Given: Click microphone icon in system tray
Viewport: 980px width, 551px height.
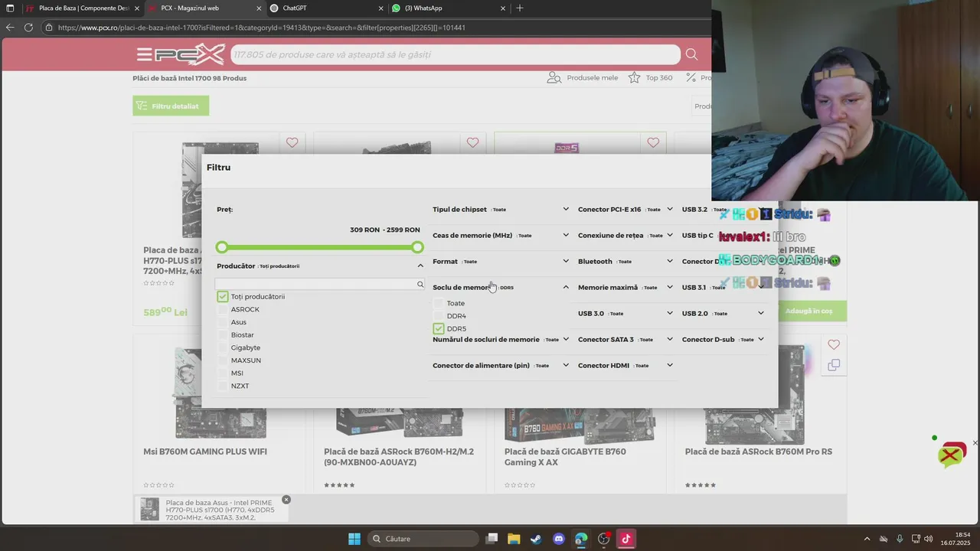Looking at the screenshot, I should [x=900, y=539].
